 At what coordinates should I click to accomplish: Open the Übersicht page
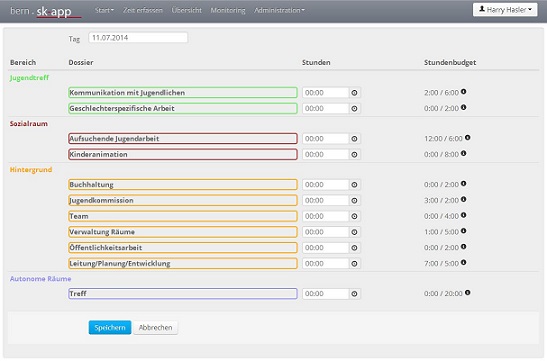click(186, 10)
